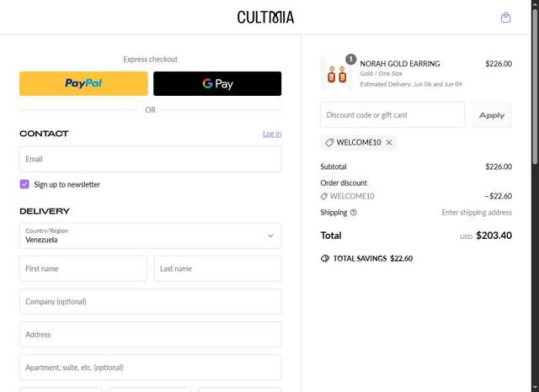Click the total savings tag icon

pos(325,258)
